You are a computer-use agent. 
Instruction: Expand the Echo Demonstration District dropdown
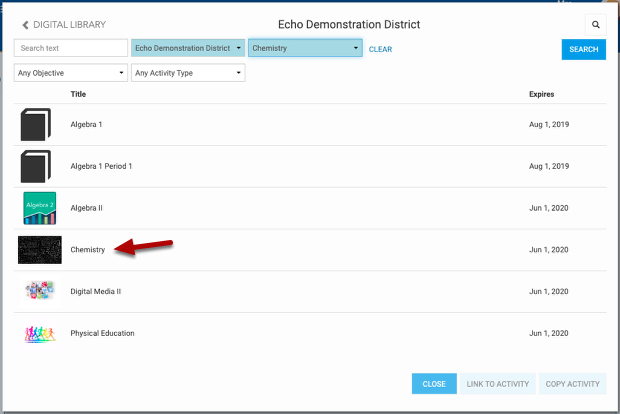(187, 48)
